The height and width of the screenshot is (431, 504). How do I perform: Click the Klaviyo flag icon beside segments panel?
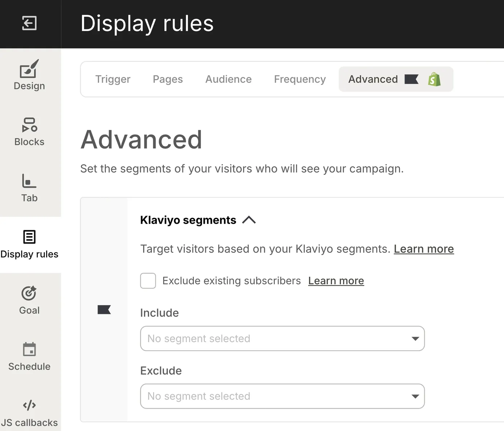pyautogui.click(x=104, y=309)
